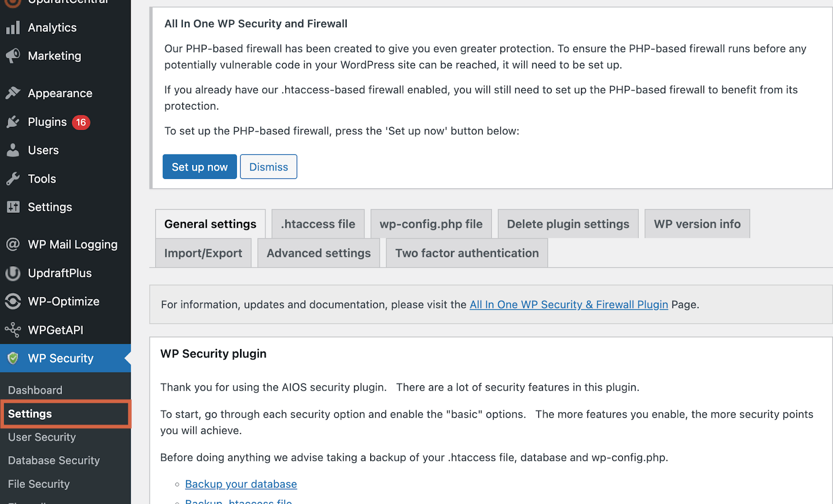Dismiss the PHP firewall notice
This screenshot has height=504, width=833.
268,166
